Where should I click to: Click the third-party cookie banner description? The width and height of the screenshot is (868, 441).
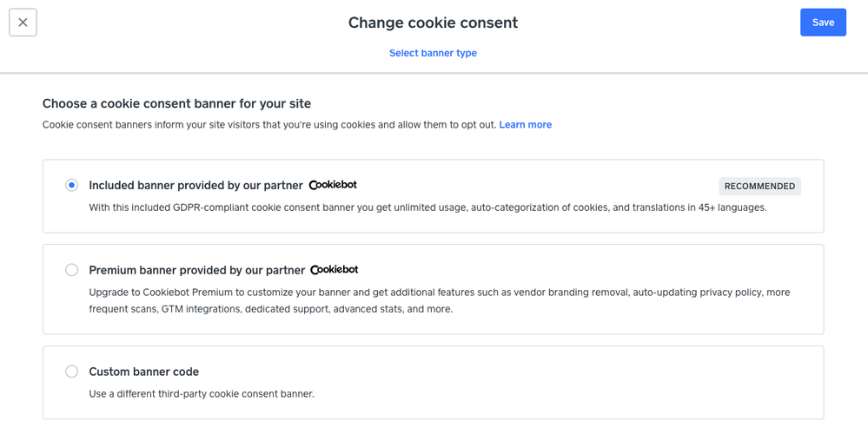pyautogui.click(x=202, y=394)
